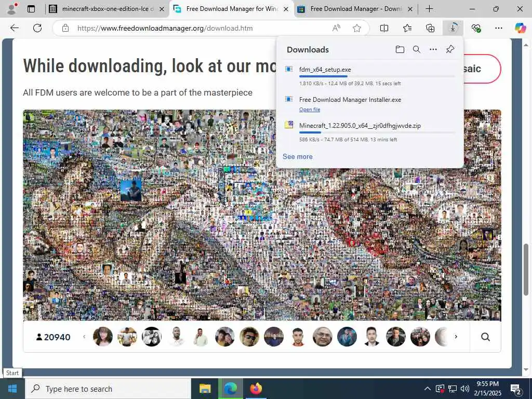
Task: Click the Windows Start button
Action: [x=12, y=389]
